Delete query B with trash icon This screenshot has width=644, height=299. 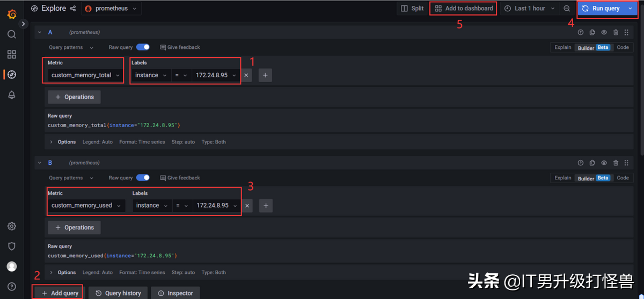616,163
